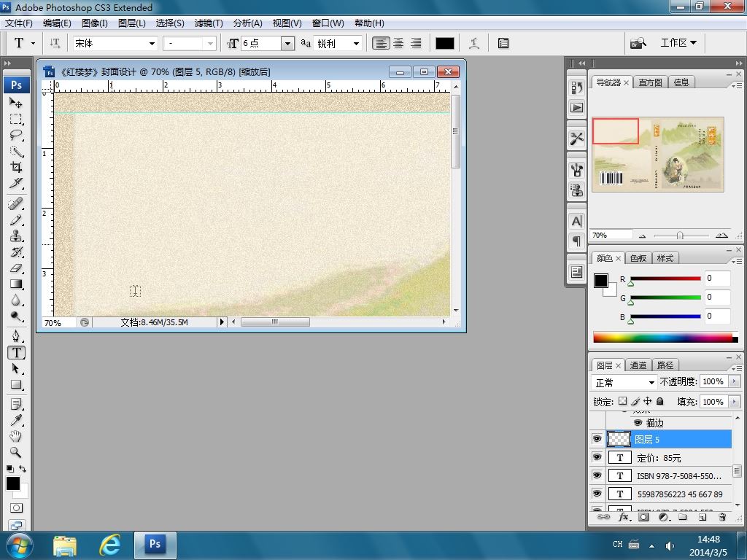Open the 图像(I) menu
The height and width of the screenshot is (560, 747).
coord(94,23)
